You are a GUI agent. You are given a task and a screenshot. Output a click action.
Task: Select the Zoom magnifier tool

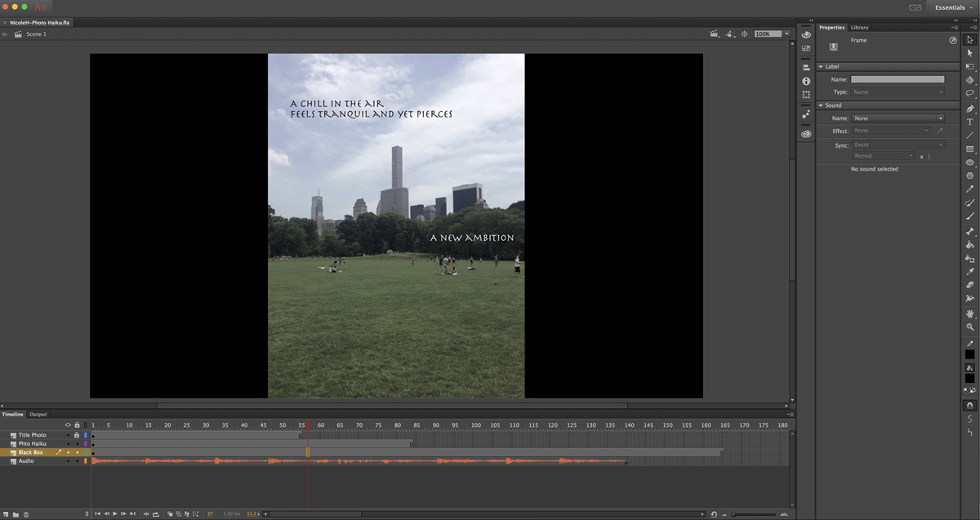click(x=969, y=327)
